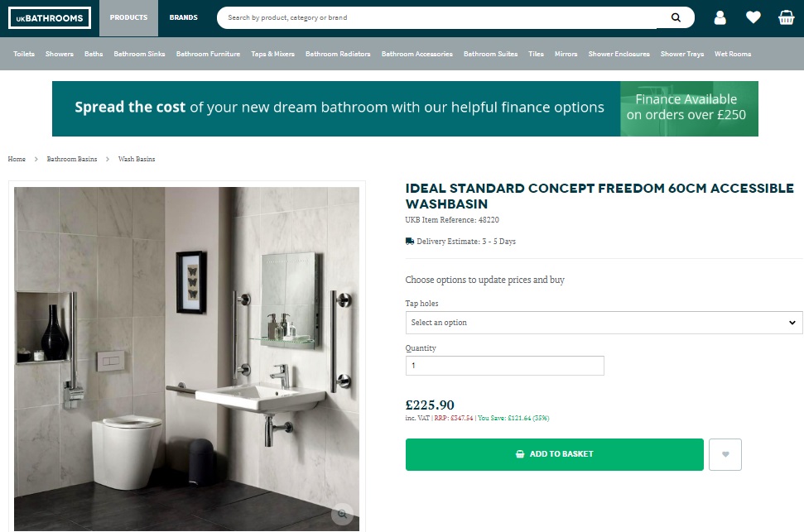Open the Brands menu
This screenshot has height=532, width=804.
pyautogui.click(x=184, y=18)
